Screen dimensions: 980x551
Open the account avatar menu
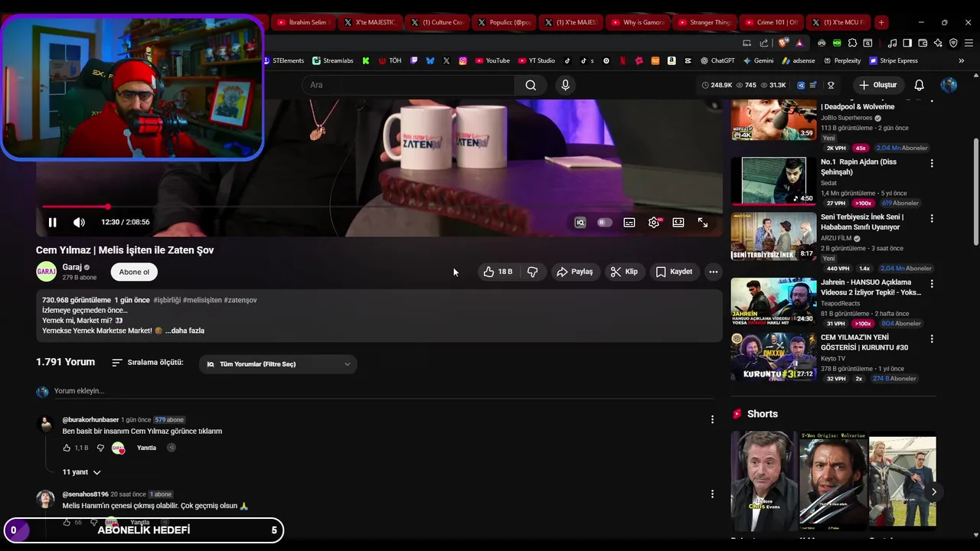[949, 85]
